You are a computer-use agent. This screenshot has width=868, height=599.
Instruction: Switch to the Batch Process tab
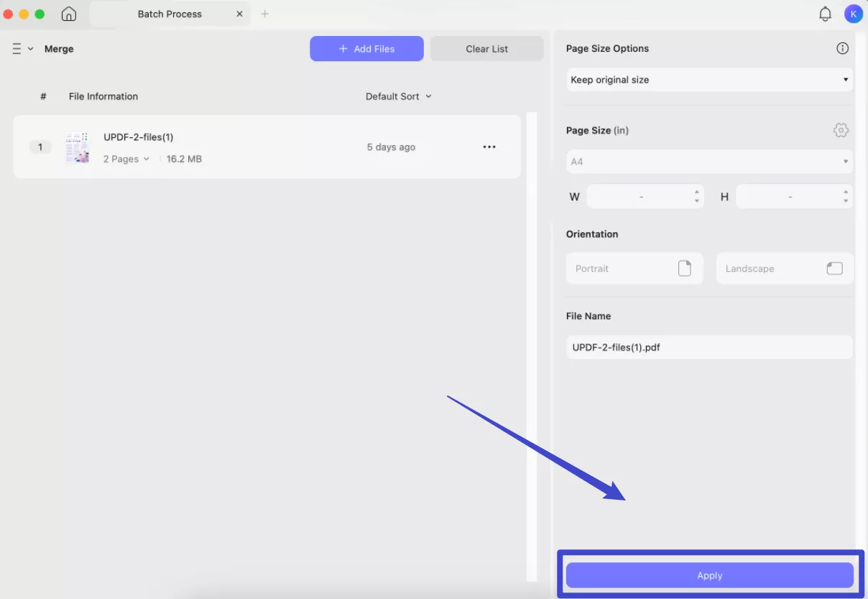(170, 14)
